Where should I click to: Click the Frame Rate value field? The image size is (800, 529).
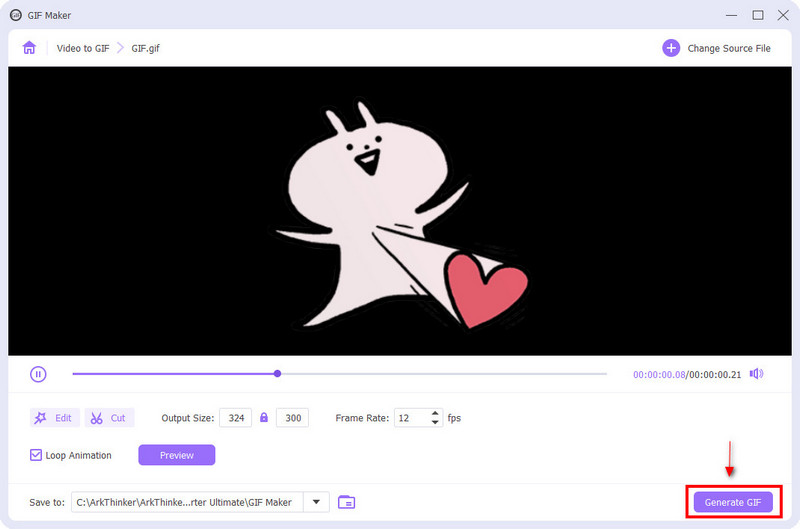point(412,418)
